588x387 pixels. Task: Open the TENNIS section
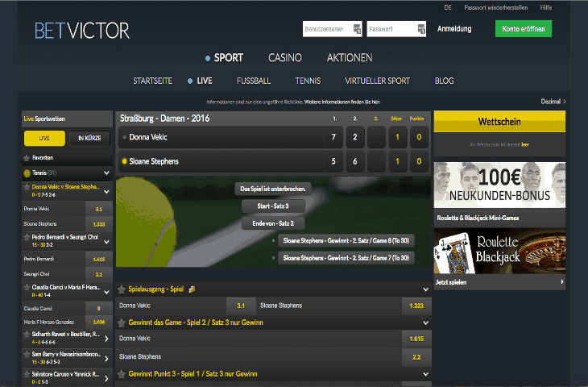pyautogui.click(x=308, y=81)
